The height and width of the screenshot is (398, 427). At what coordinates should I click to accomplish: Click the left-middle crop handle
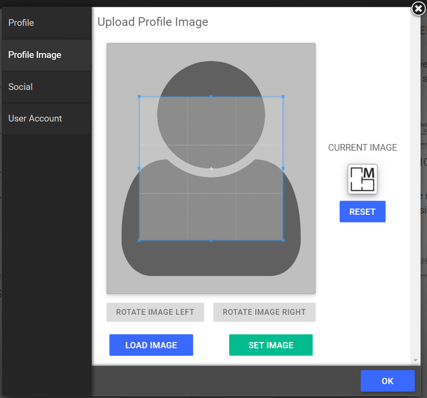[x=139, y=169]
